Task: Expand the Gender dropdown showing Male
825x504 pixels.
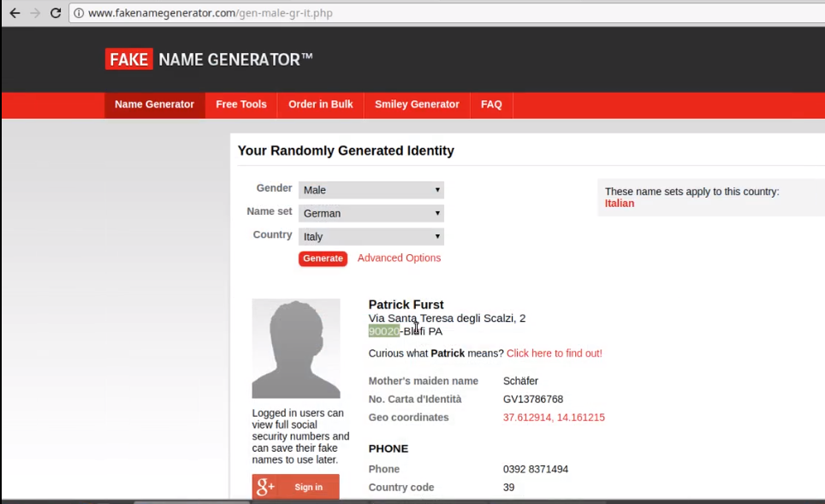Action: click(371, 190)
